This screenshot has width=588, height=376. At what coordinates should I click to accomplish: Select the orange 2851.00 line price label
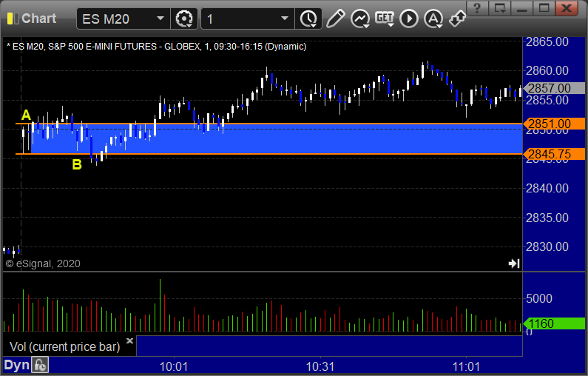click(x=554, y=124)
